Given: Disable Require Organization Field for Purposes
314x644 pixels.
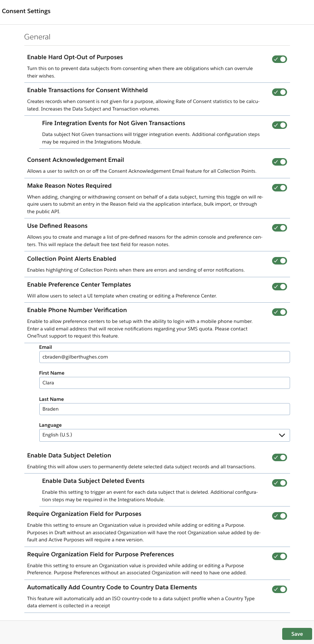Looking at the screenshot, I should 279,516.
